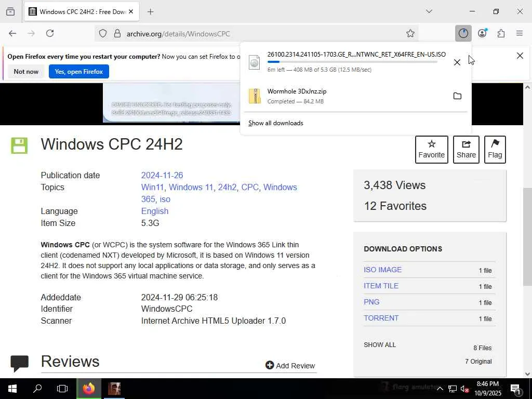Download the ISO IMAGE option
Image resolution: width=532 pixels, height=399 pixels.
382,270
